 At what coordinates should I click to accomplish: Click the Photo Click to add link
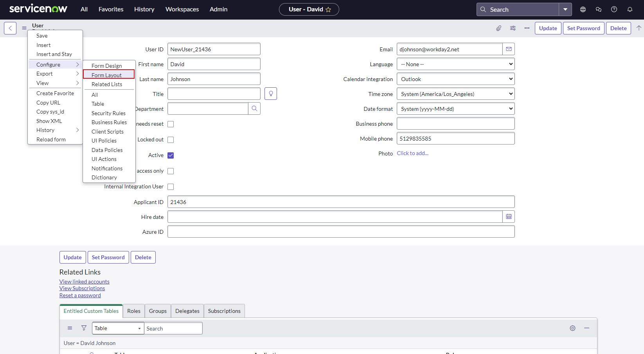[x=412, y=153]
